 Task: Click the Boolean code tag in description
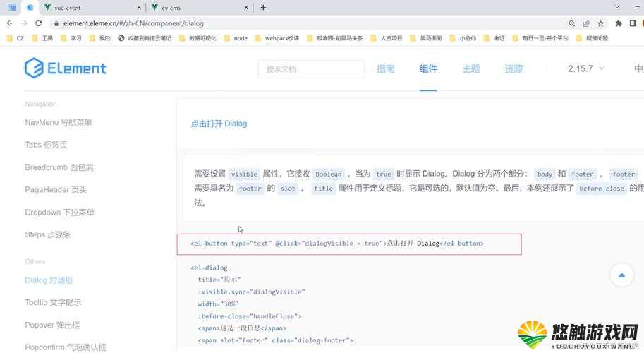pyautogui.click(x=328, y=174)
